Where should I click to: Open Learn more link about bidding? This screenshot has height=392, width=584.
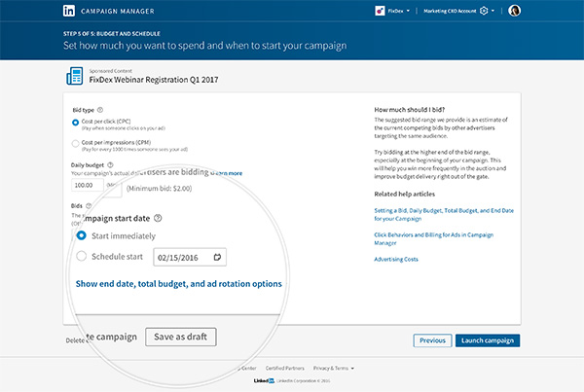tap(227, 173)
